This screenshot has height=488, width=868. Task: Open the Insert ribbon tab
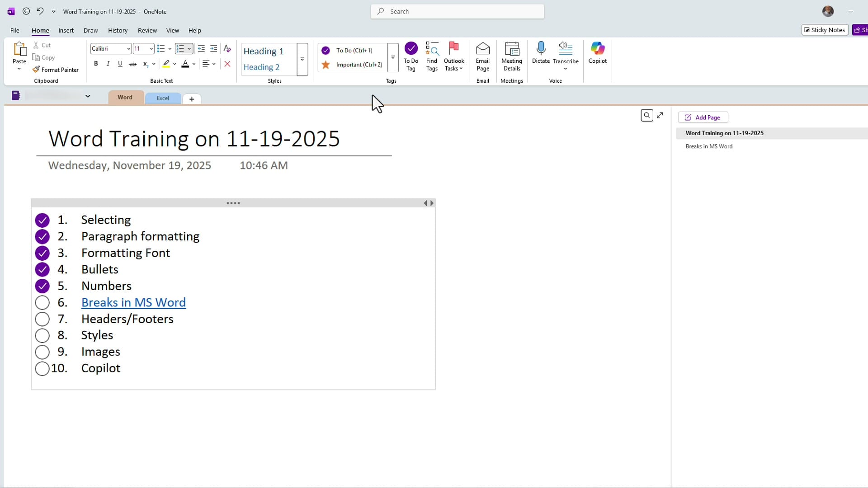[66, 30]
